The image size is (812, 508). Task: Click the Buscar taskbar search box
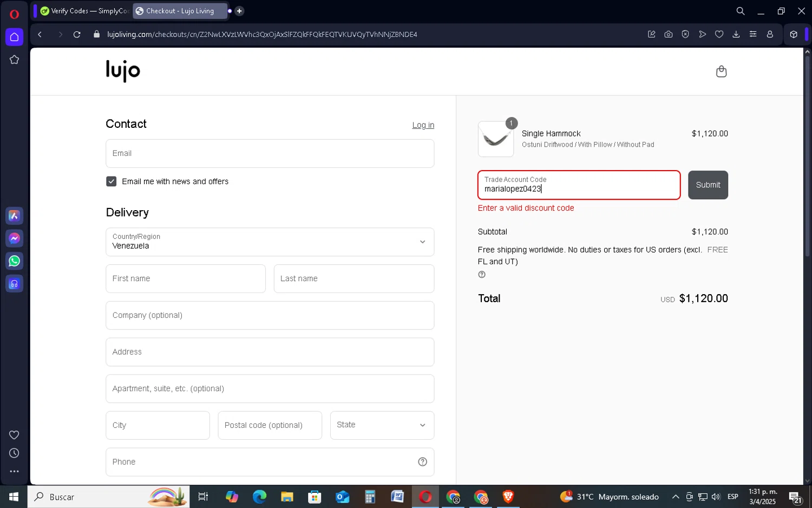[x=109, y=497]
